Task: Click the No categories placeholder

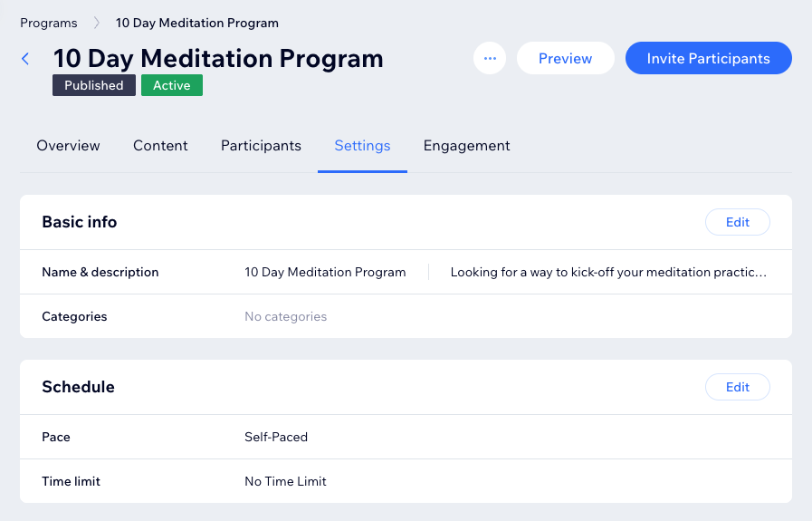Action: coord(285,317)
